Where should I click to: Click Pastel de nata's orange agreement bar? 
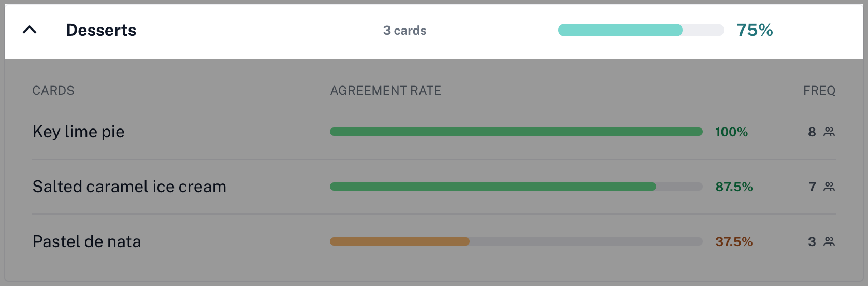399,241
